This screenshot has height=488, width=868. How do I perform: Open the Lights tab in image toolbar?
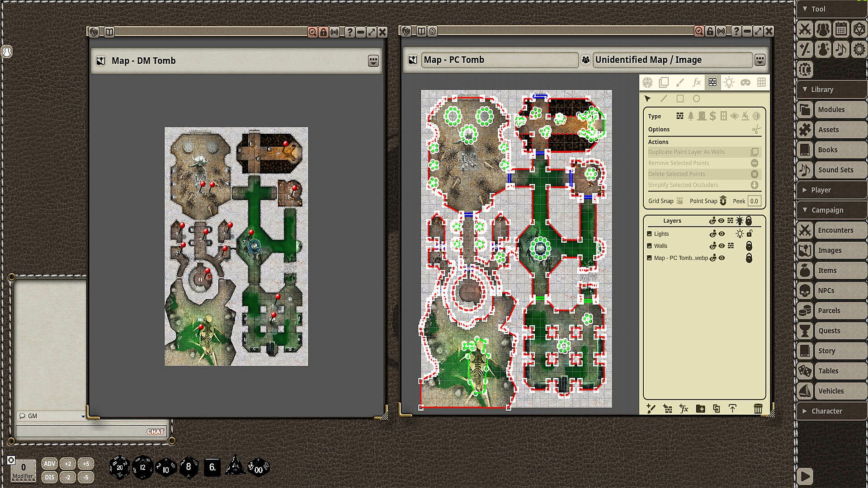pos(729,82)
